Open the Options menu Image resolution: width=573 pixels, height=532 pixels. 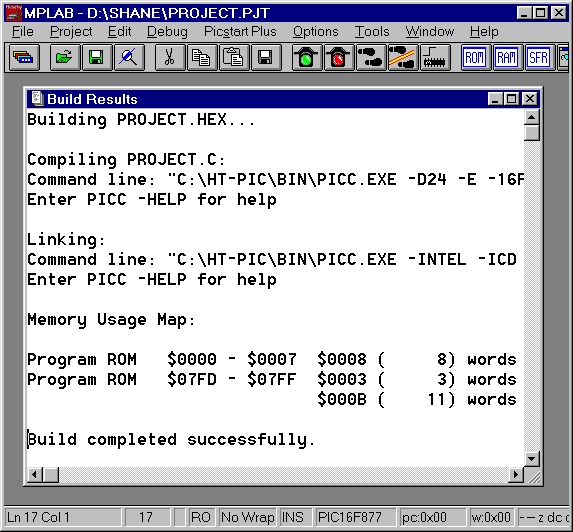316,32
